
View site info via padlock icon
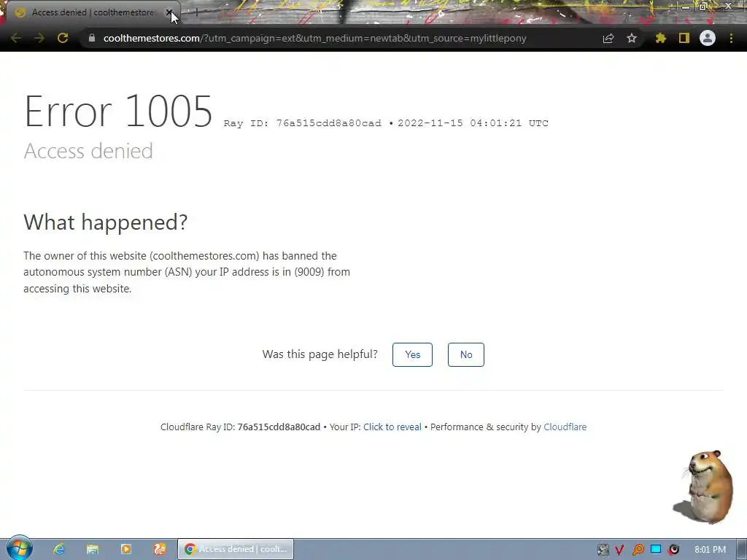[x=91, y=38]
